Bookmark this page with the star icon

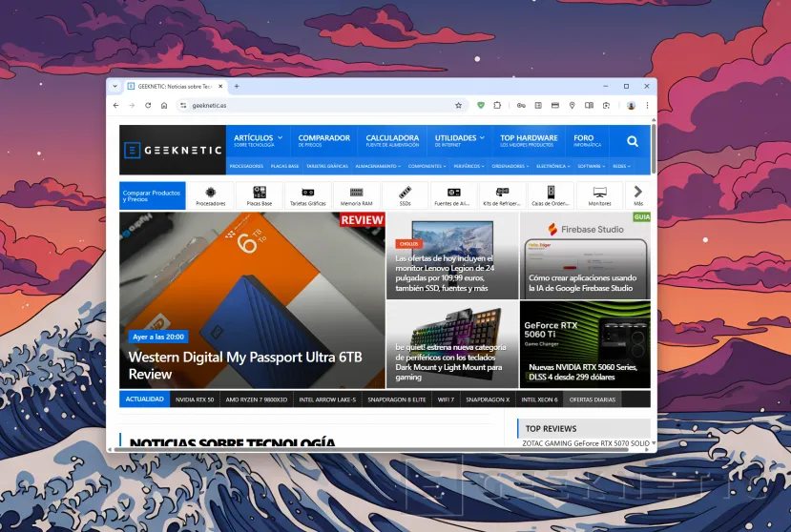(x=458, y=106)
